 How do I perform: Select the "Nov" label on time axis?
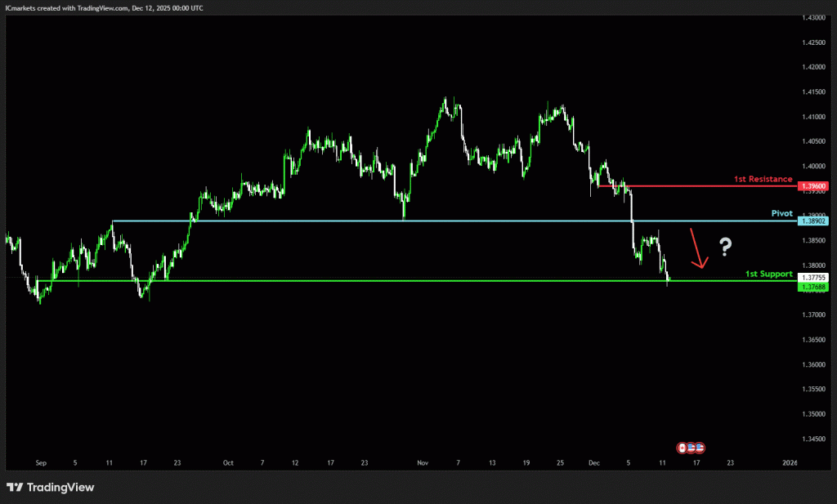tap(423, 462)
